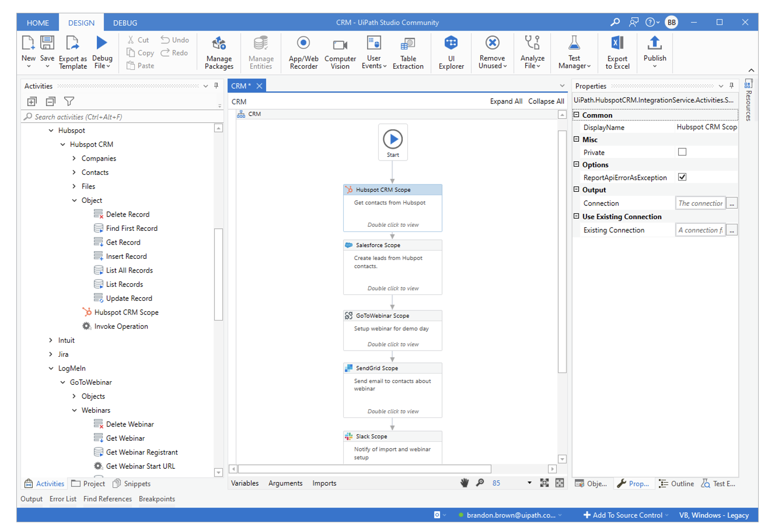Click Remove Unused icon
The height and width of the screenshot is (532, 774).
(493, 43)
